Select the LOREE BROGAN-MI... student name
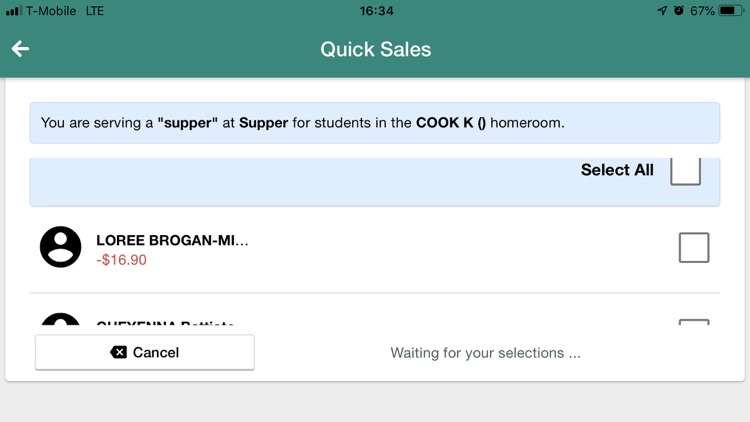 tap(172, 240)
